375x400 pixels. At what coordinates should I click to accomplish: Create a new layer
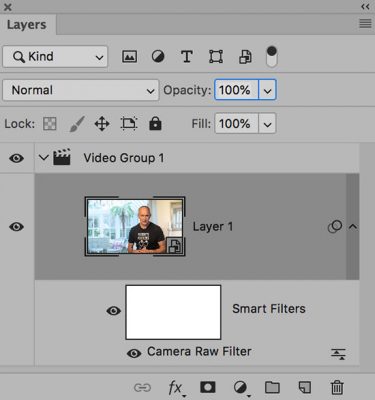pos(305,387)
